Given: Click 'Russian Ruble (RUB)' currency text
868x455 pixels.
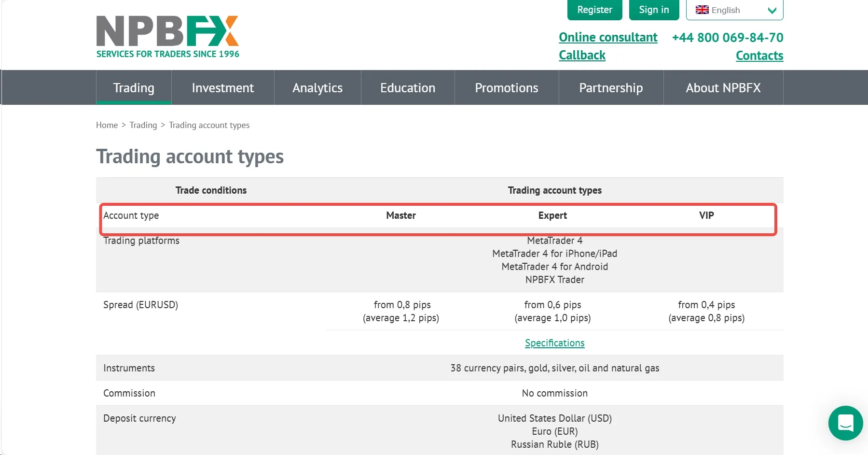Looking at the screenshot, I should tap(554, 444).
